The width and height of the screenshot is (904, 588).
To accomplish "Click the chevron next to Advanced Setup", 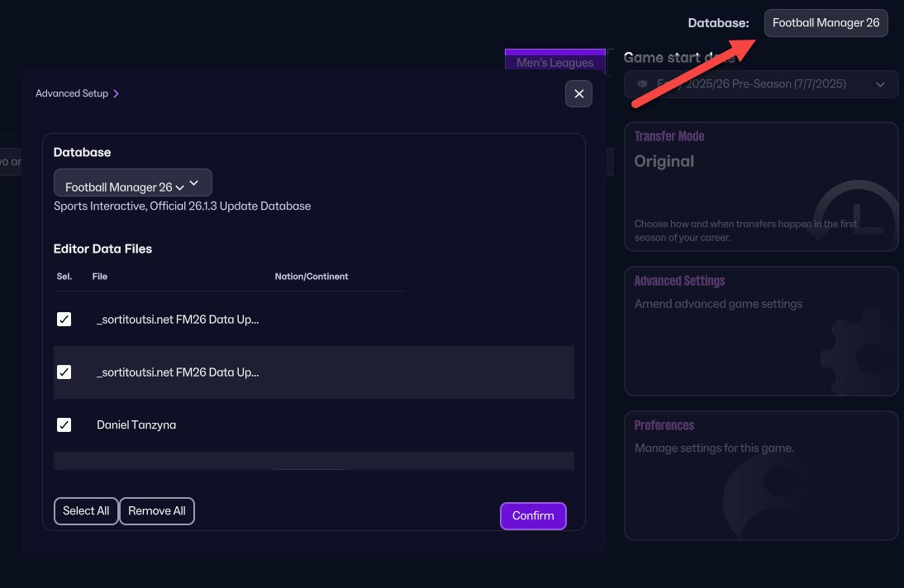I will pyautogui.click(x=117, y=94).
